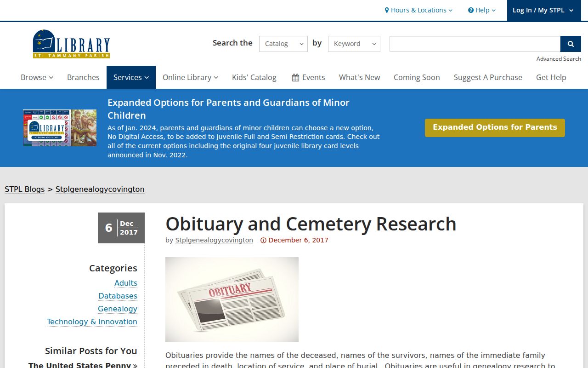Click the juvenile library card banner image
The image size is (588, 368).
click(60, 128)
